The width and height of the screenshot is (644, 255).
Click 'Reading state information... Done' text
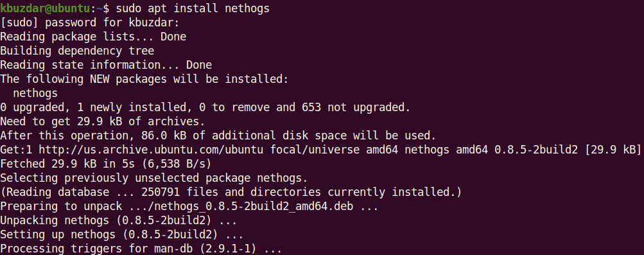click(106, 65)
